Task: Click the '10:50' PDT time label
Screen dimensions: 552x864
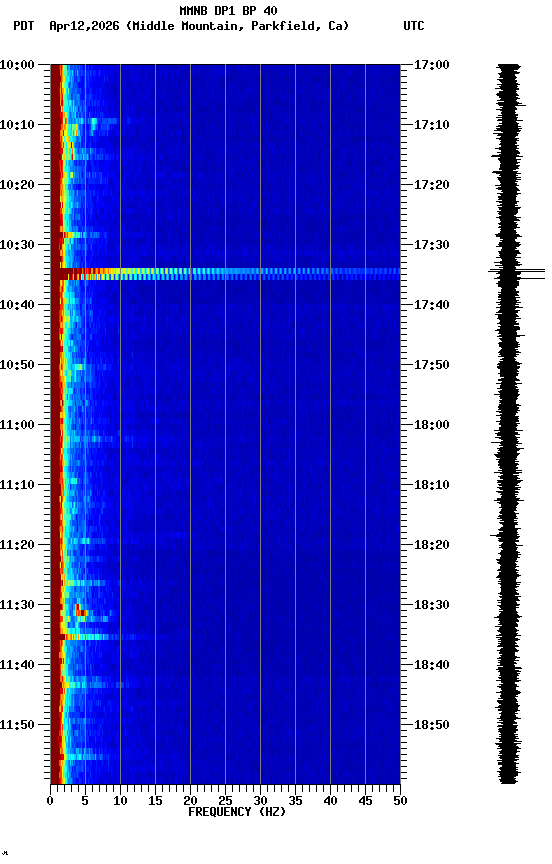Action: point(17,365)
